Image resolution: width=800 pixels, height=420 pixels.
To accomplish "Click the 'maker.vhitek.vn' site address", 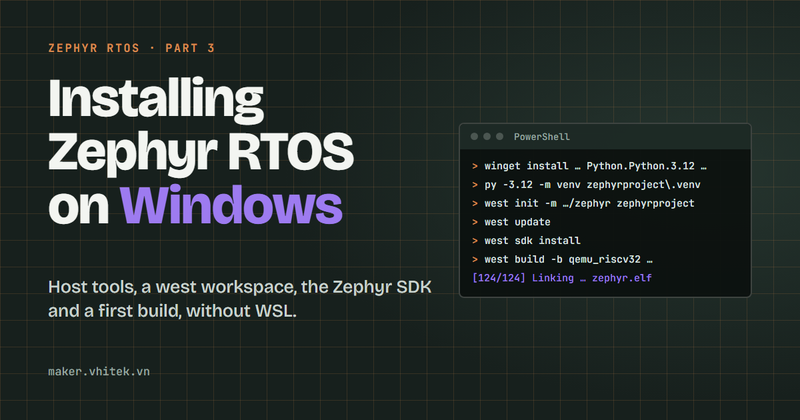I will 99,372.
